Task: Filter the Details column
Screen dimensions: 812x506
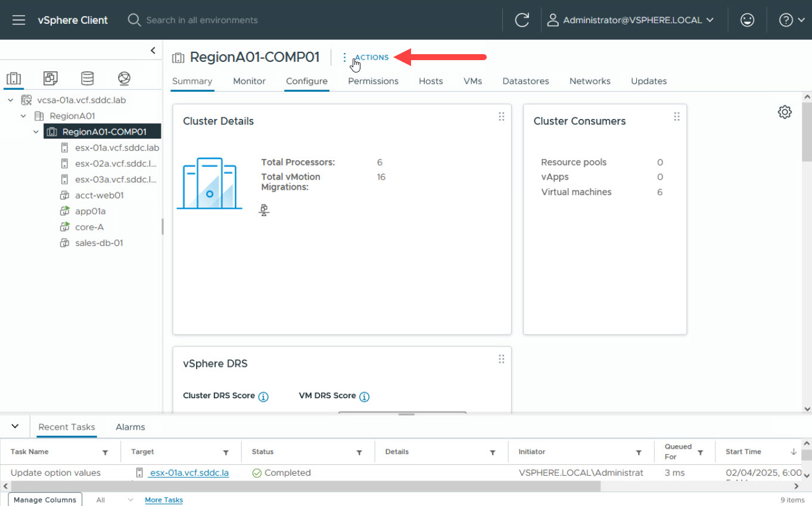Action: pos(493,452)
